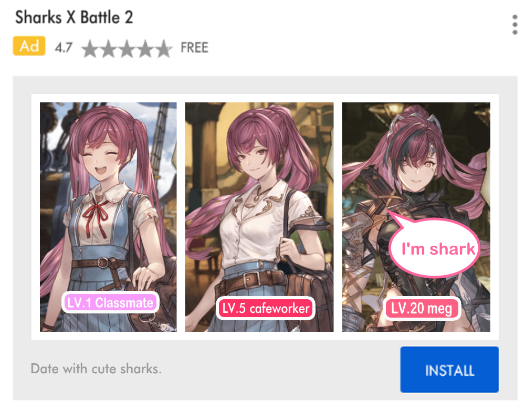Click the fourth rating star
Viewport: 525px width, 420px height.
(x=145, y=49)
